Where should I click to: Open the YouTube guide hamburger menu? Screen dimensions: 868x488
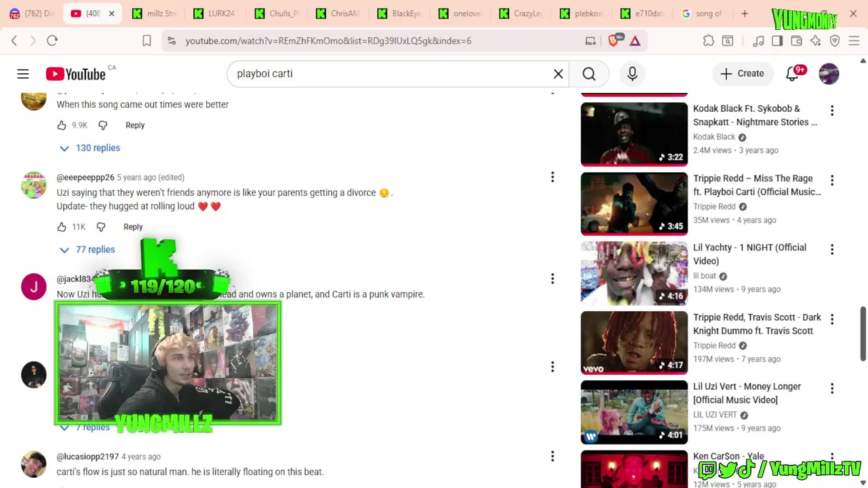coord(23,74)
